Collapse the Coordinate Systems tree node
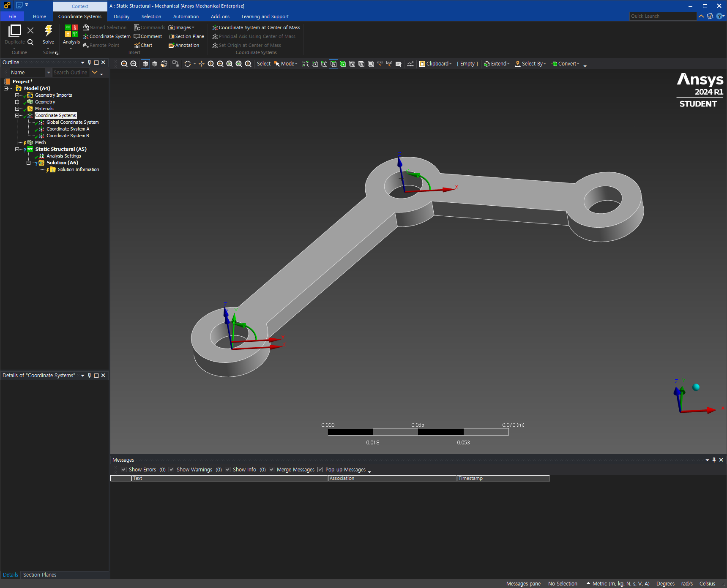The width and height of the screenshot is (727, 588). [17, 115]
